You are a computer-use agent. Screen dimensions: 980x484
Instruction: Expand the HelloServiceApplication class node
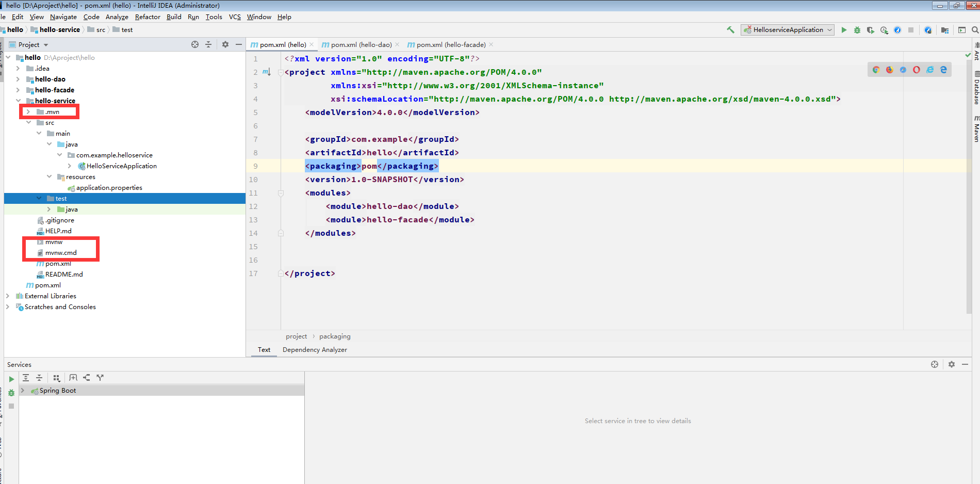70,166
